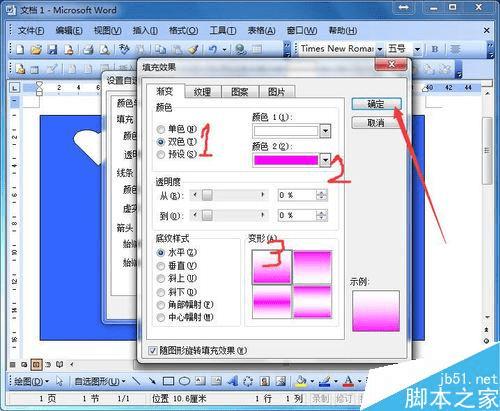This screenshot has height=411, width=500.
Task: Select the 单色 (one color) radio button
Action: tap(161, 129)
